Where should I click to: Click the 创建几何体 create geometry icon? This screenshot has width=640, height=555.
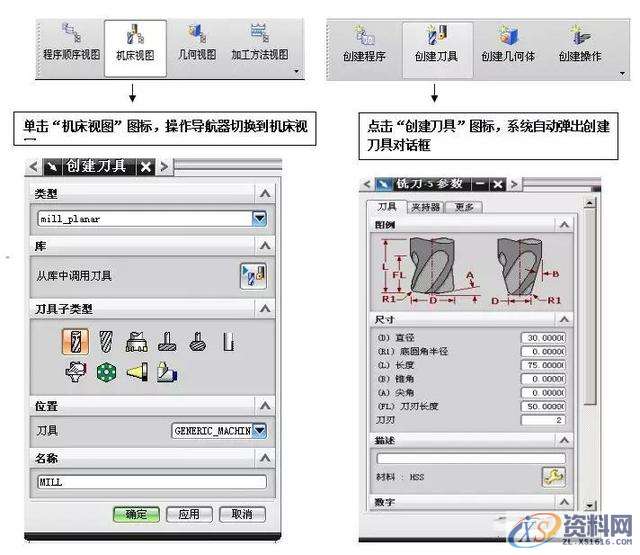coord(509,45)
